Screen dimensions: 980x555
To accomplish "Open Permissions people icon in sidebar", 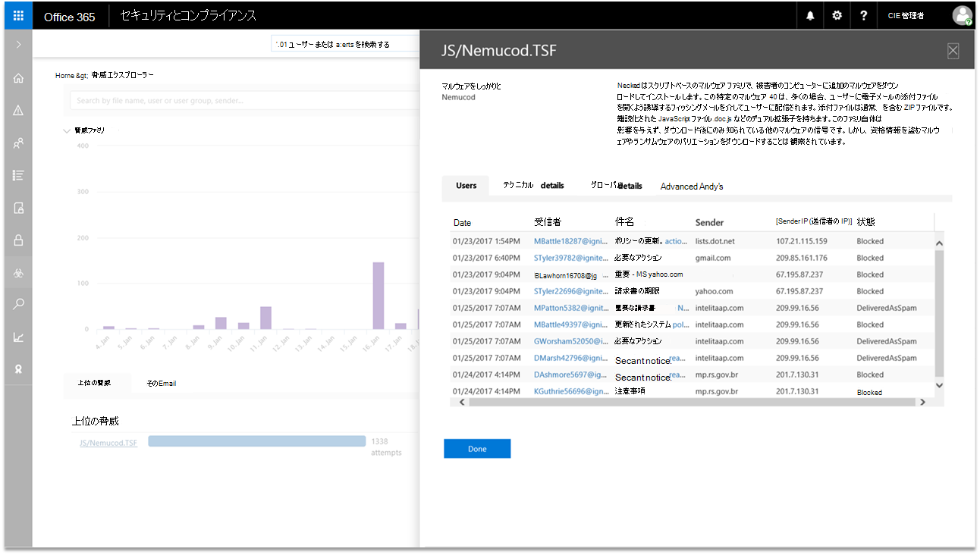I will 18,143.
